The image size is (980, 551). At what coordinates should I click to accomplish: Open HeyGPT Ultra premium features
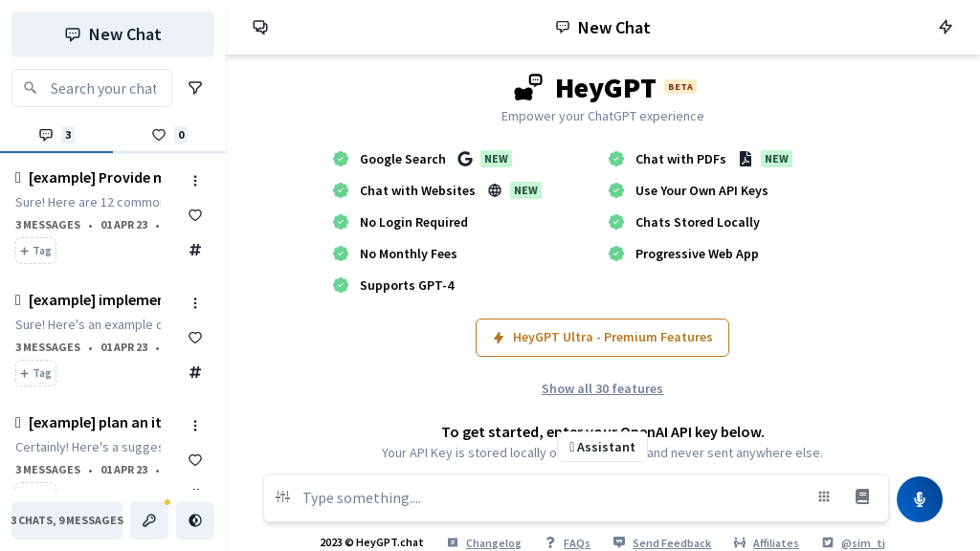tap(602, 338)
